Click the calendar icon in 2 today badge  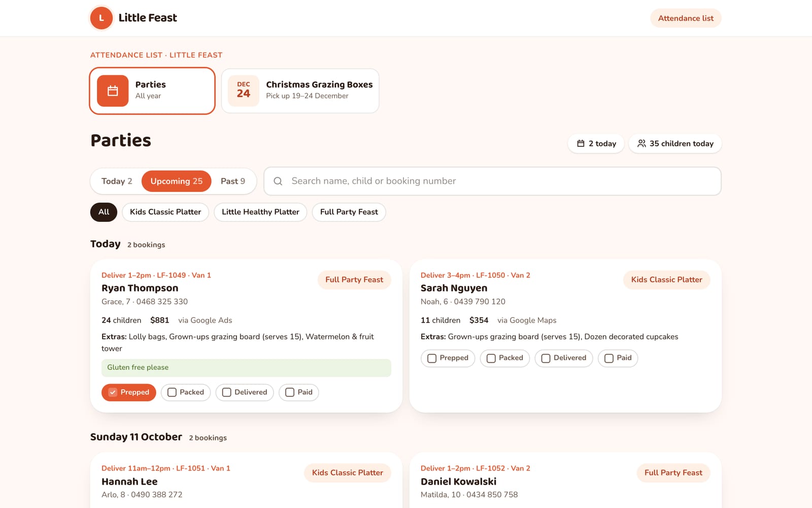point(581,144)
